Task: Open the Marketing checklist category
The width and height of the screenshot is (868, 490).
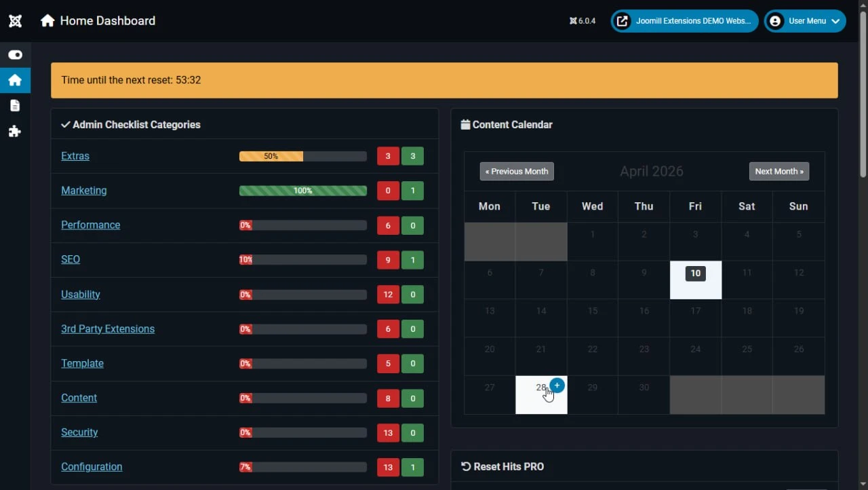Action: (84, 191)
